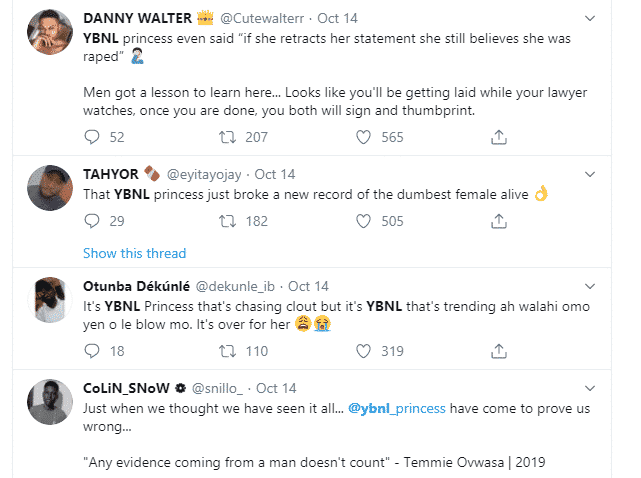This screenshot has height=478, width=641.
Task: Open more options for DANNY WALTER's tweet
Action: coord(590,18)
